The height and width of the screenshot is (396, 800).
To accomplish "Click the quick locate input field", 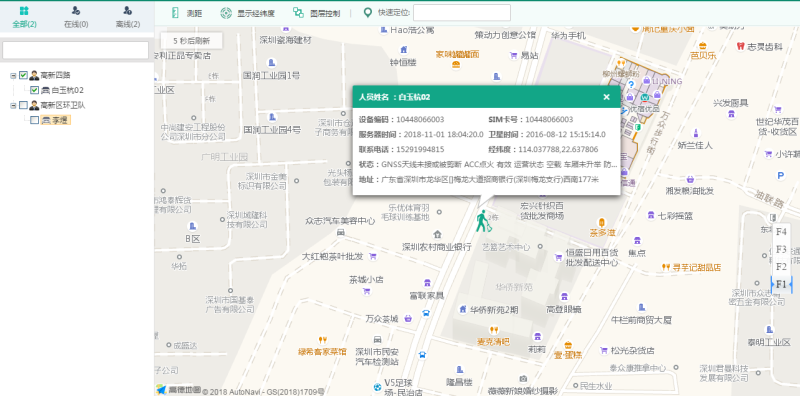I will [462, 13].
